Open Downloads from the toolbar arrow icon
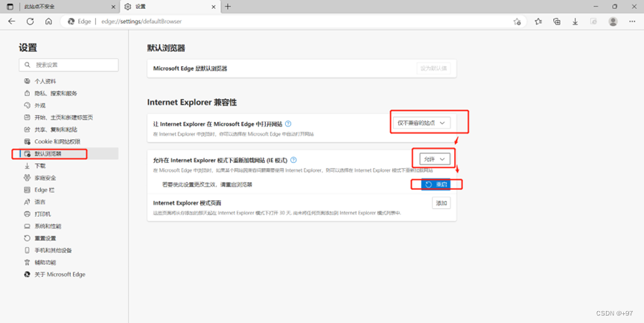 click(x=576, y=22)
